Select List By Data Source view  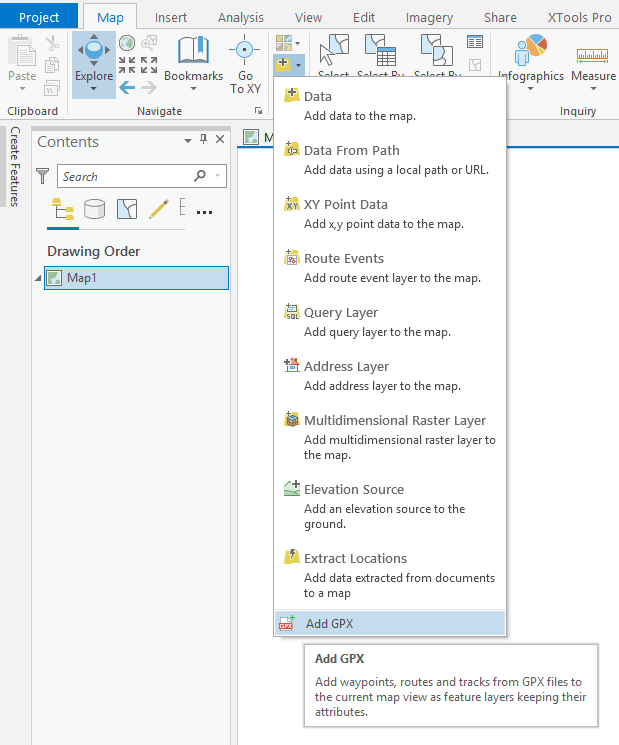pyautogui.click(x=95, y=209)
